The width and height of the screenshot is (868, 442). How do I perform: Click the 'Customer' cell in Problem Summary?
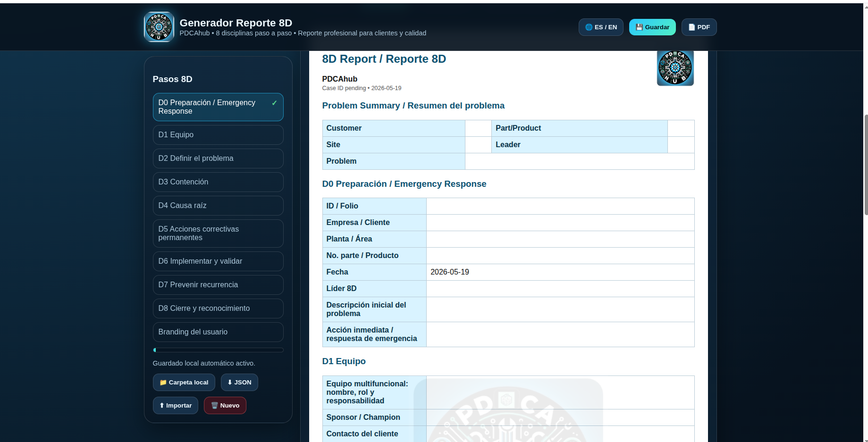[394, 128]
